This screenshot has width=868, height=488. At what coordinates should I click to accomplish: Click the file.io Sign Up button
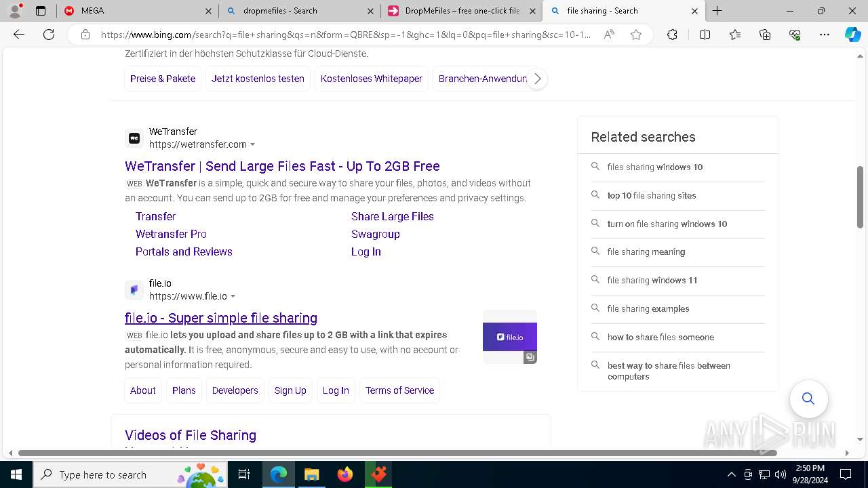(x=290, y=390)
